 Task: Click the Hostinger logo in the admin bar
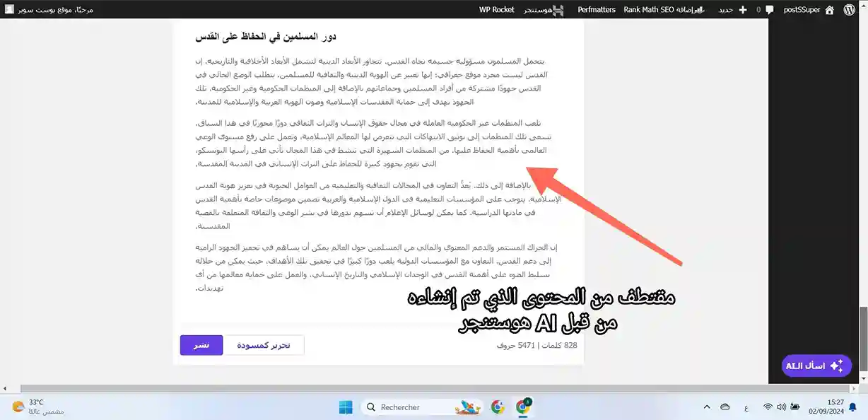558,9
